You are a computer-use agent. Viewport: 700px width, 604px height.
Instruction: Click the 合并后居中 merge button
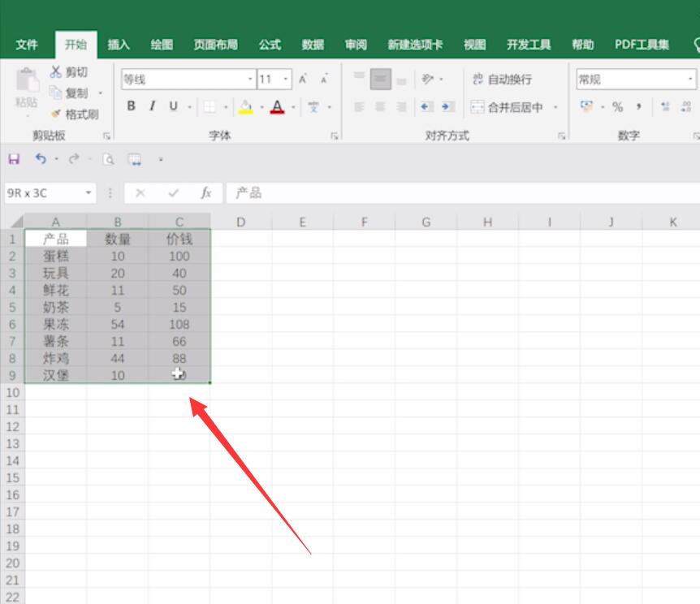(x=508, y=107)
